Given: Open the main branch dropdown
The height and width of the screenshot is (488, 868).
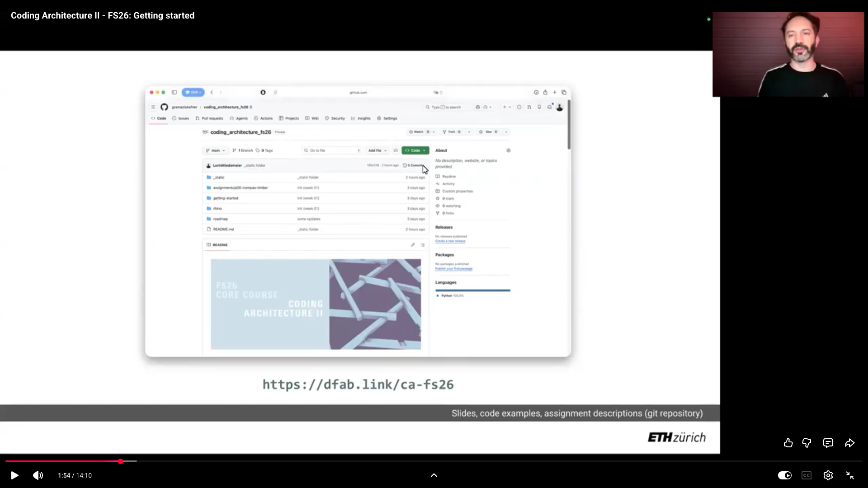Looking at the screenshot, I should click(215, 150).
